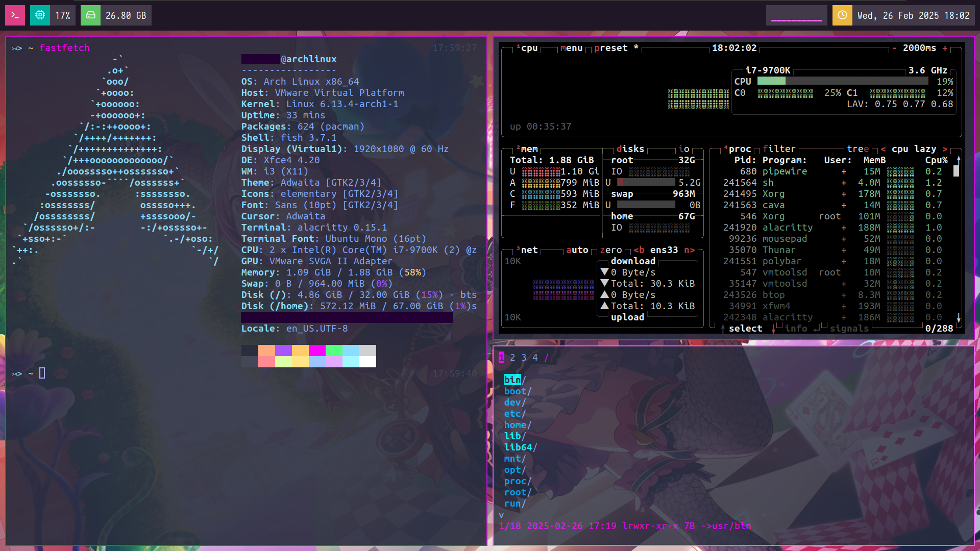Select the run/ directory in the file manager
980x551 pixels.
tap(515, 504)
